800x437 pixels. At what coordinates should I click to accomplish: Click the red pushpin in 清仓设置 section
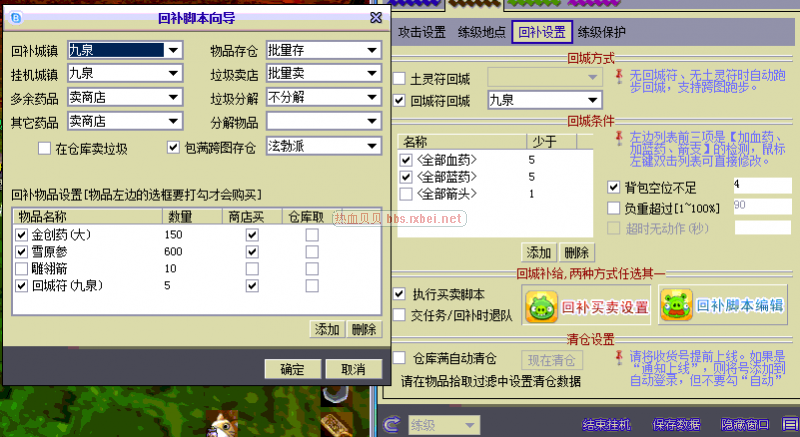(x=621, y=355)
